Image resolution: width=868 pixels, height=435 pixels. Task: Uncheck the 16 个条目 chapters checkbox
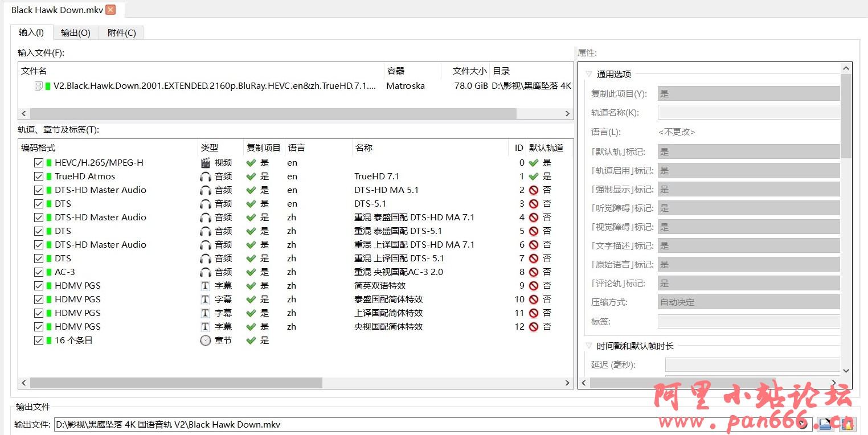click(39, 340)
